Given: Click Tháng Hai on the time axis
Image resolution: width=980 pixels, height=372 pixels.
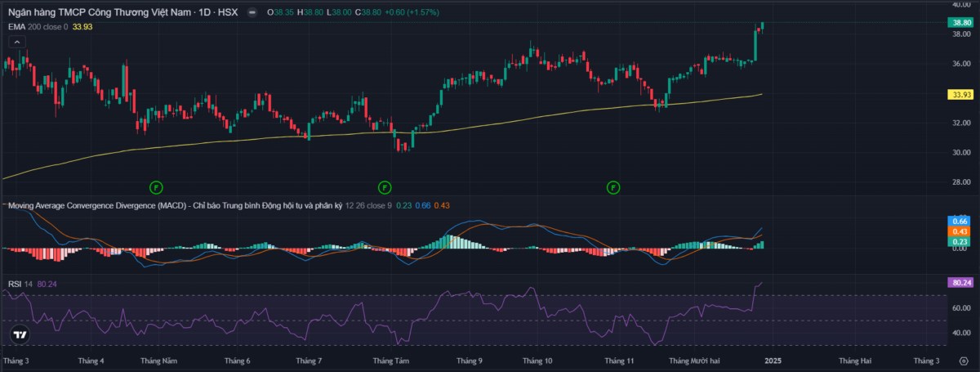Looking at the screenshot, I should tap(855, 361).
